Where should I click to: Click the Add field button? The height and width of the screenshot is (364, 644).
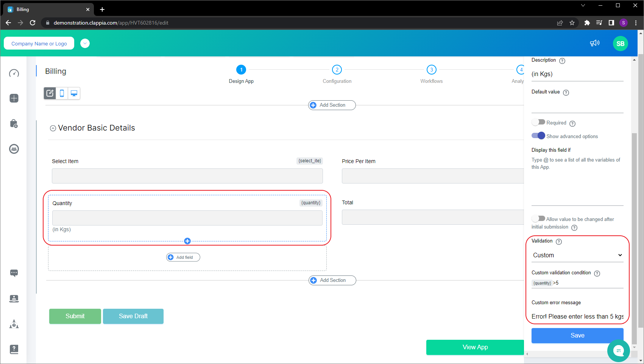click(183, 257)
